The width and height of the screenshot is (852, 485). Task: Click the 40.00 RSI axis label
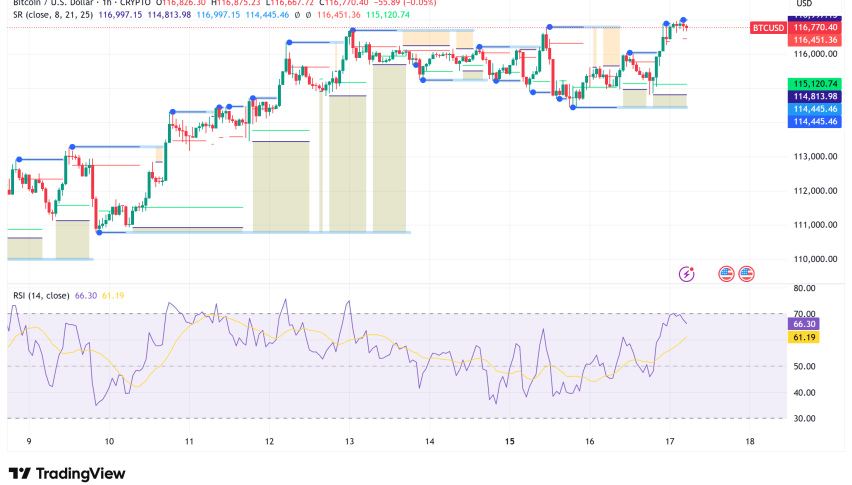coord(805,393)
